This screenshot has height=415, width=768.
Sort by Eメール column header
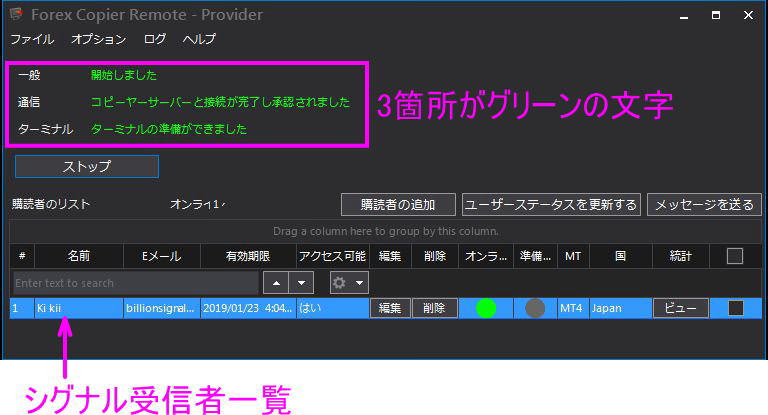pos(162,256)
